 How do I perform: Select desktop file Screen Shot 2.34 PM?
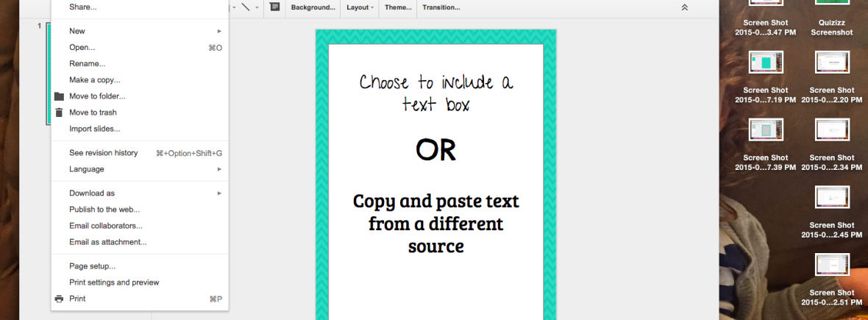[x=832, y=144]
